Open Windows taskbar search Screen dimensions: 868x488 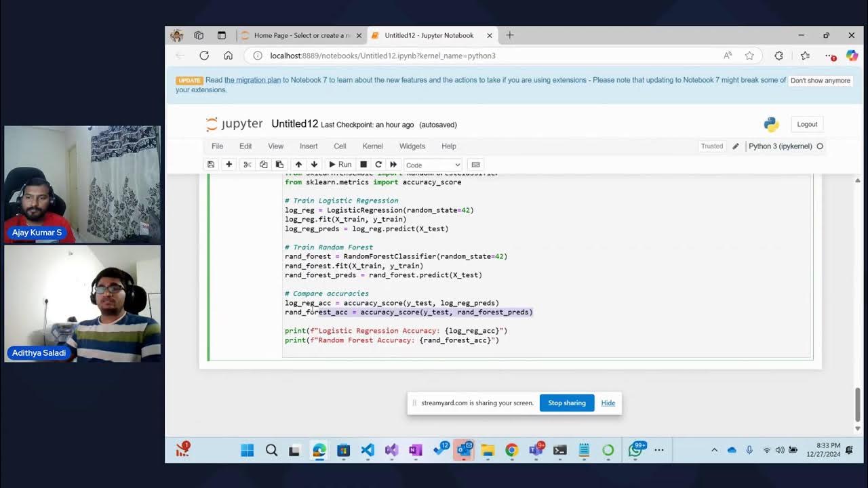[x=271, y=450]
